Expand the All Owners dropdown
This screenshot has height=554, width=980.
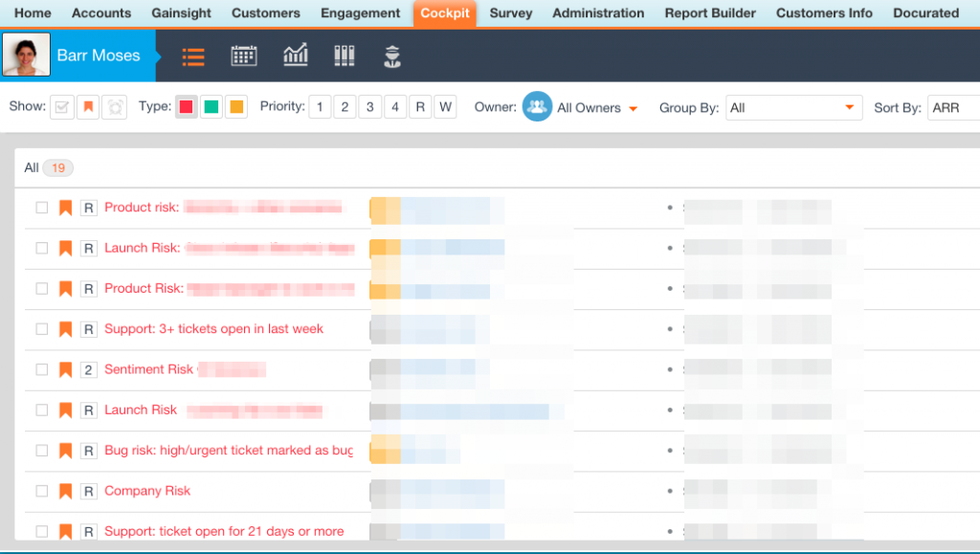[633, 108]
